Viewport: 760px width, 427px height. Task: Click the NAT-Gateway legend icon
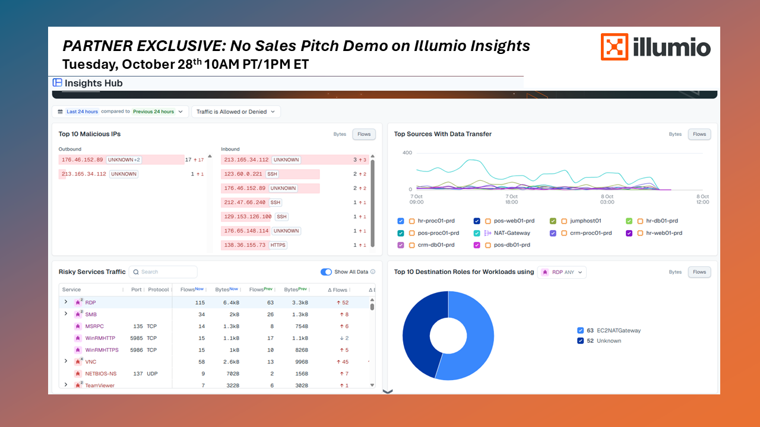coord(488,233)
